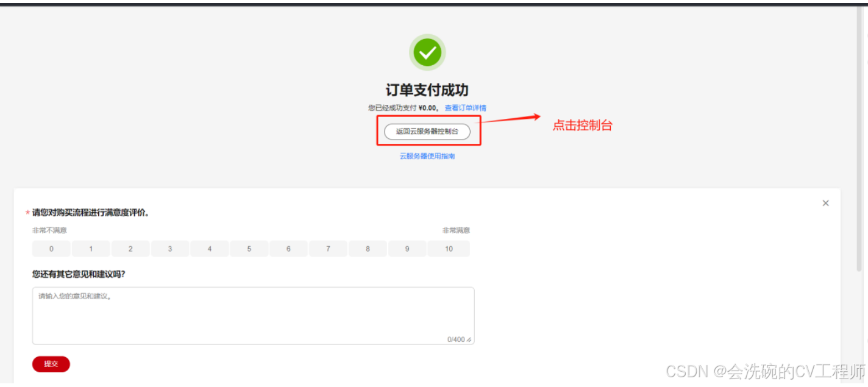Open 云服务器使用指南 link
The image size is (868, 387).
[x=427, y=156]
